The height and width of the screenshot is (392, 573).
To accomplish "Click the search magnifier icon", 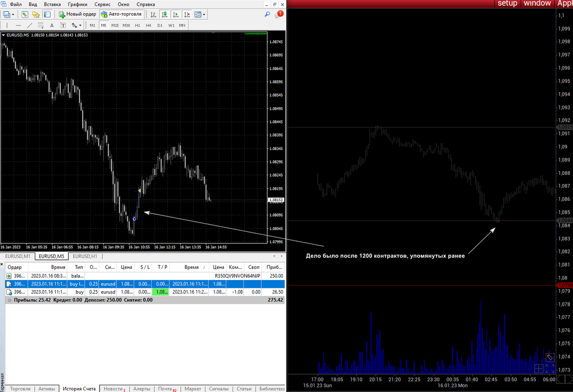I will [x=267, y=14].
